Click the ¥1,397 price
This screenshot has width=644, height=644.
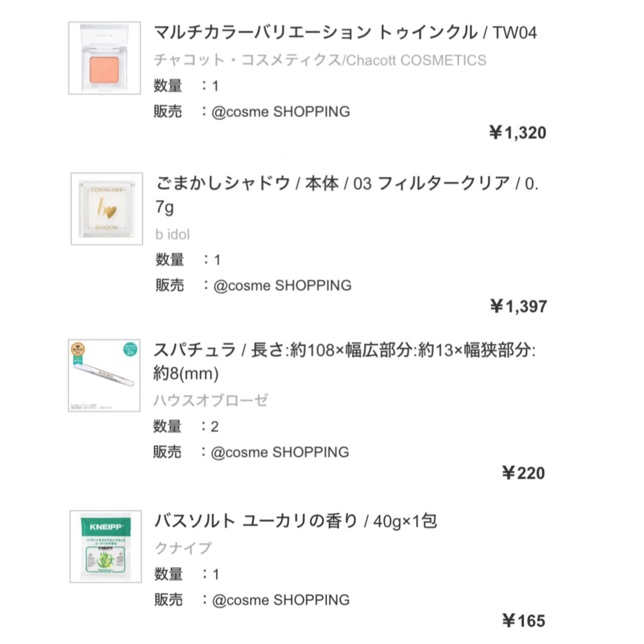(x=518, y=306)
